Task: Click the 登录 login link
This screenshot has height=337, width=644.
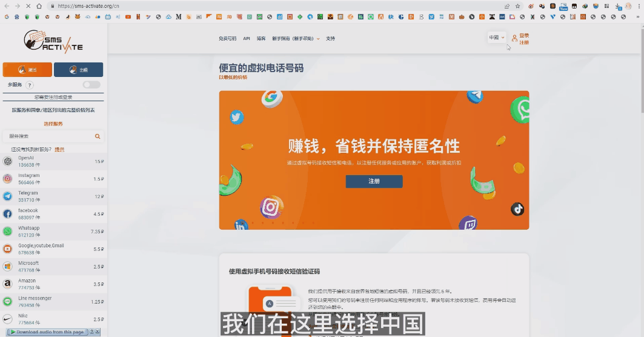Action: [524, 35]
